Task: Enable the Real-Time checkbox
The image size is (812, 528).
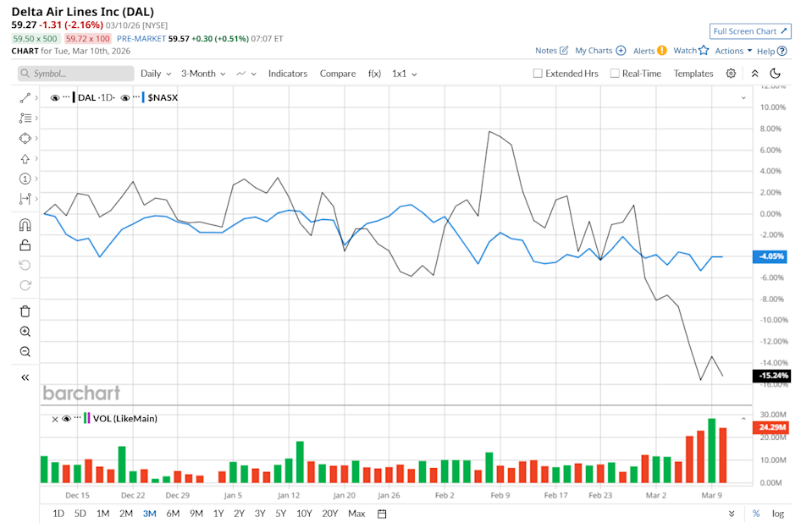Action: click(x=615, y=74)
